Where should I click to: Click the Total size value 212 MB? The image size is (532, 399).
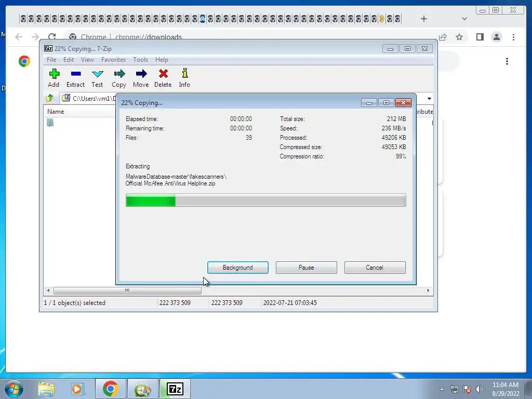pos(396,119)
